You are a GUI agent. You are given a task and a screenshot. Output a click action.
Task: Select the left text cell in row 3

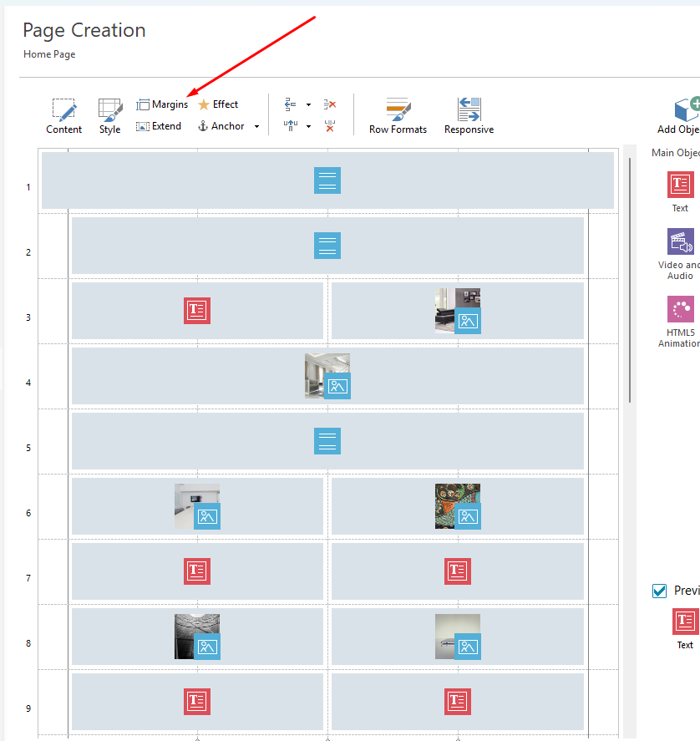pos(197,311)
